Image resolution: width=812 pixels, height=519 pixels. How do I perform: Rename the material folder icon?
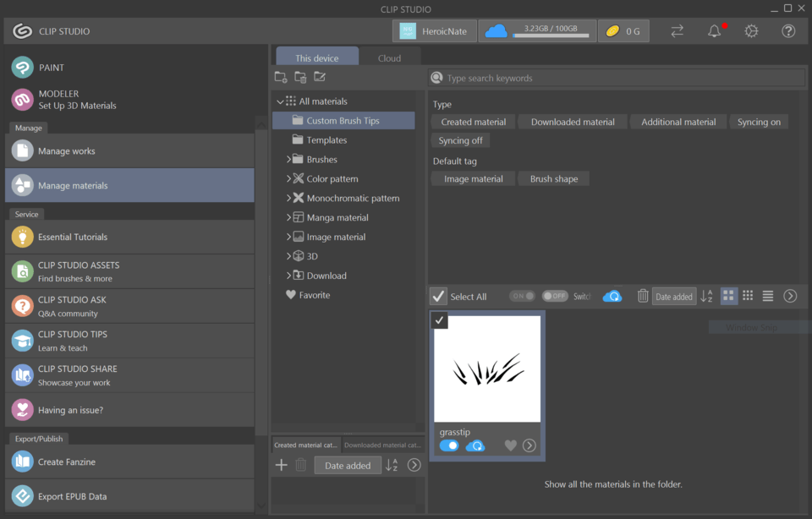(320, 77)
